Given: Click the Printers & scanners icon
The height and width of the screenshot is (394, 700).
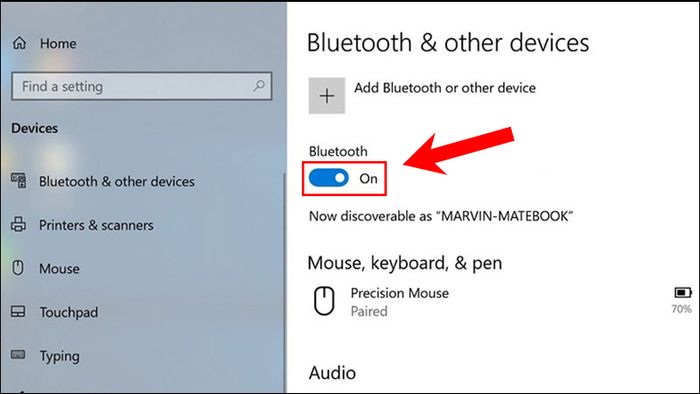Looking at the screenshot, I should tap(18, 224).
